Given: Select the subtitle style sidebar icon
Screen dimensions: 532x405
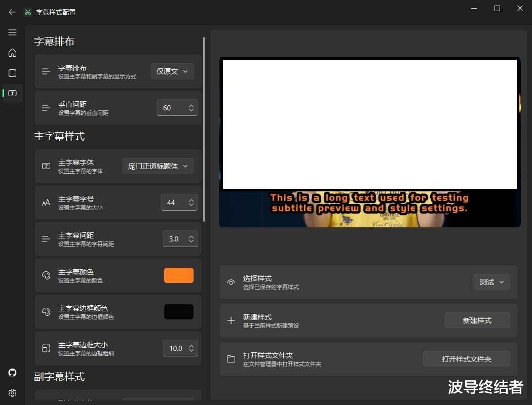Looking at the screenshot, I should 12,93.
